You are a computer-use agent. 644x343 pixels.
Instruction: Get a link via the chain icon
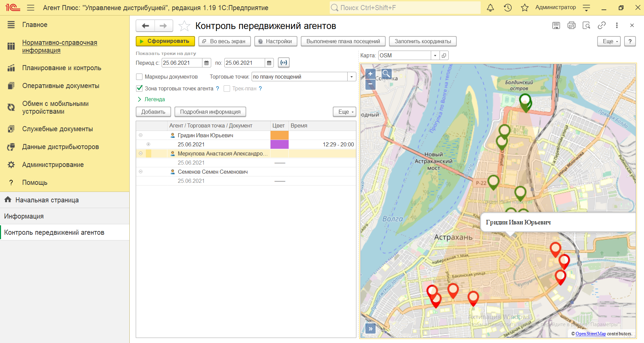coord(602,25)
